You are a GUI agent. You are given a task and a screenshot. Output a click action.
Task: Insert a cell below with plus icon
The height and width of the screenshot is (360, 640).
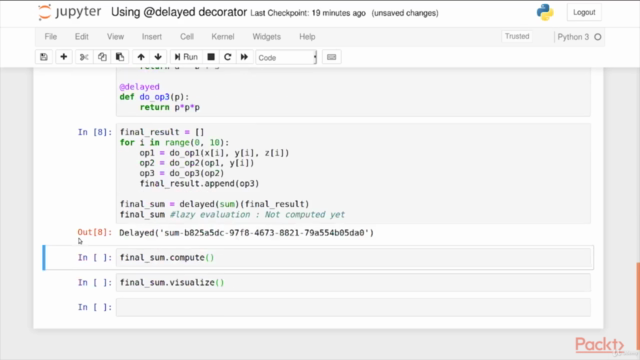[x=64, y=57]
